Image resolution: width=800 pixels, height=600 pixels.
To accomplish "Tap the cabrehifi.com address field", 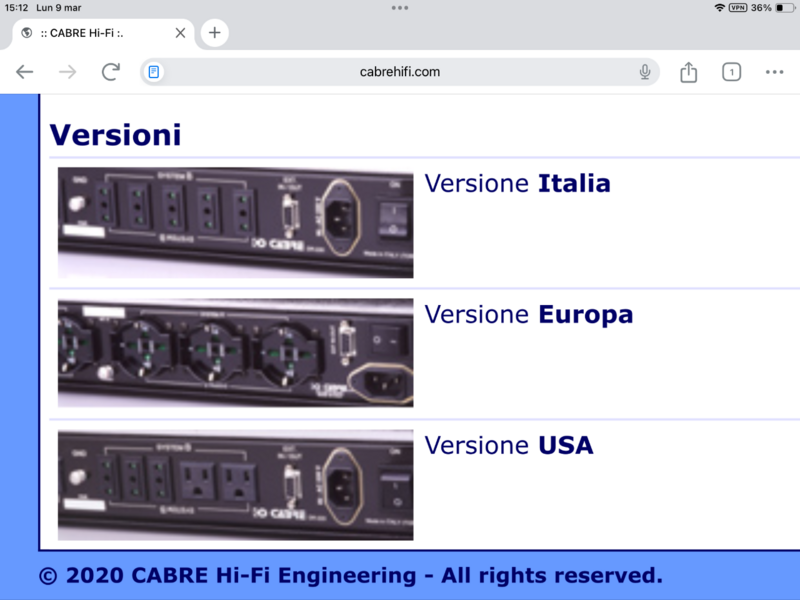I will click(400, 72).
